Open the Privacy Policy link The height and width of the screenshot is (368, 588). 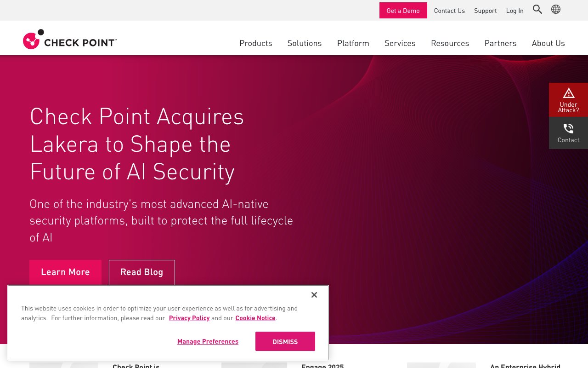(189, 317)
